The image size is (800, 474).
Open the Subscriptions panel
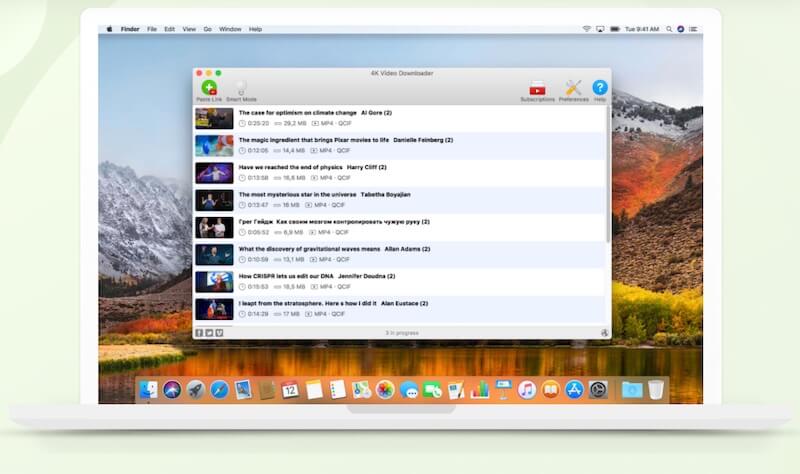point(537,91)
